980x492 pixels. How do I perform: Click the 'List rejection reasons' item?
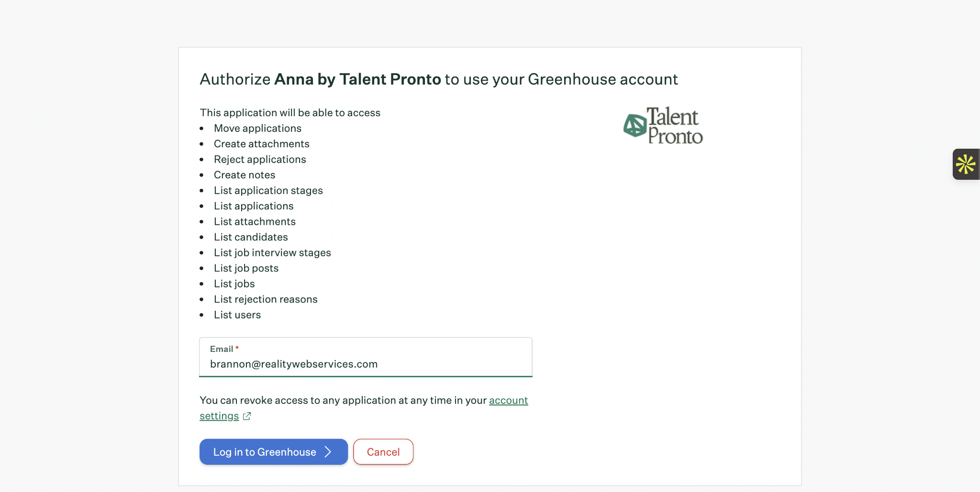click(266, 299)
